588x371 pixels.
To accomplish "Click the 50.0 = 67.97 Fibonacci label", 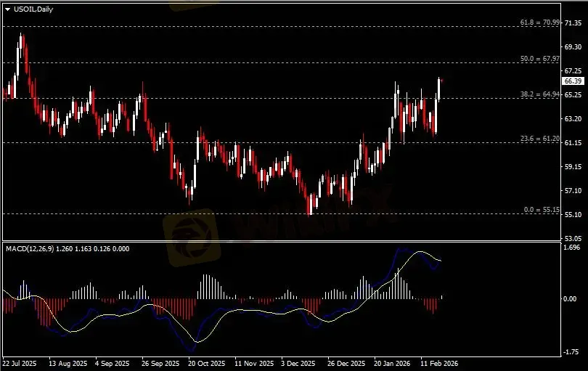I will pos(540,59).
